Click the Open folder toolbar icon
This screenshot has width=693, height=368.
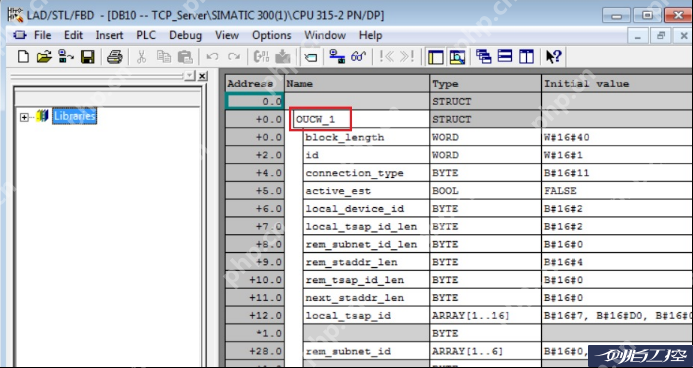[x=44, y=57]
